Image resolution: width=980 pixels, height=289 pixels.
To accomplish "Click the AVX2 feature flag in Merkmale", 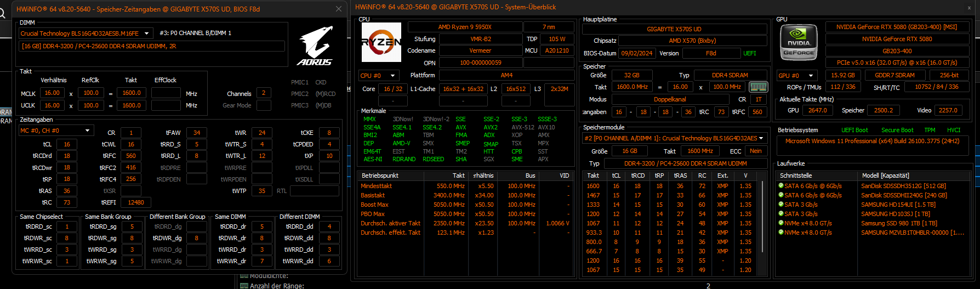I will click(490, 127).
